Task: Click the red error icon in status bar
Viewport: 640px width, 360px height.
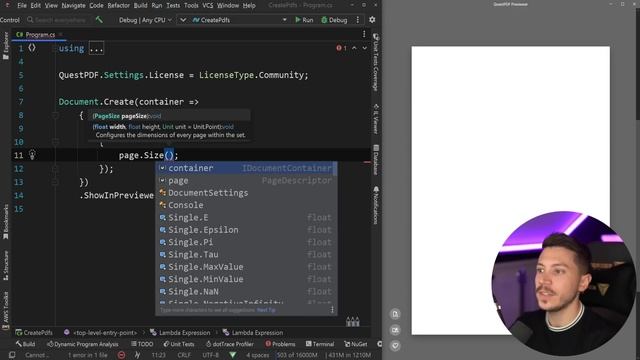Action: pyautogui.click(x=121, y=355)
